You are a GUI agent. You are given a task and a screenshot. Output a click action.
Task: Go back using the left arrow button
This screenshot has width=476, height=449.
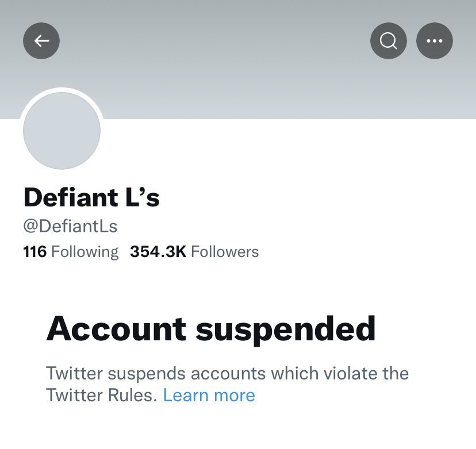pos(41,40)
